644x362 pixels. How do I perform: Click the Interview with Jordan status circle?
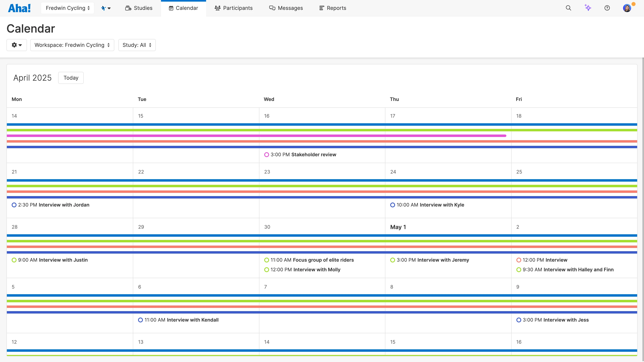click(x=14, y=205)
